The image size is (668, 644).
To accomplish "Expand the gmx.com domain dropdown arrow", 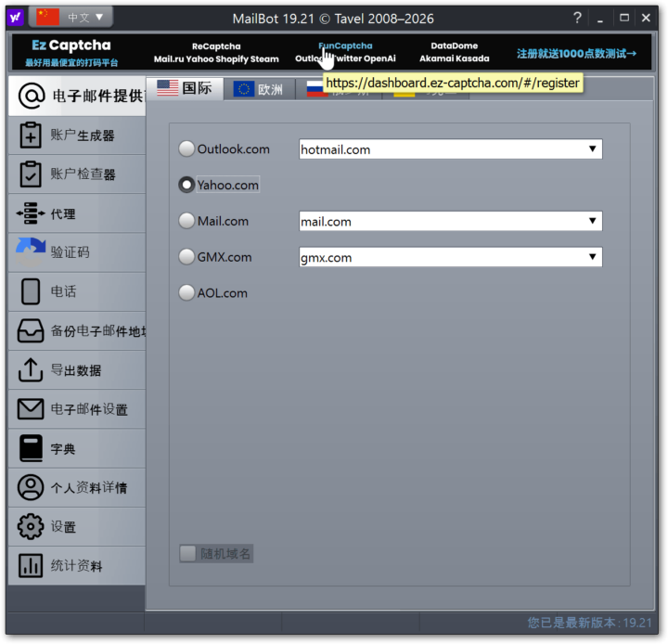I will (x=592, y=256).
